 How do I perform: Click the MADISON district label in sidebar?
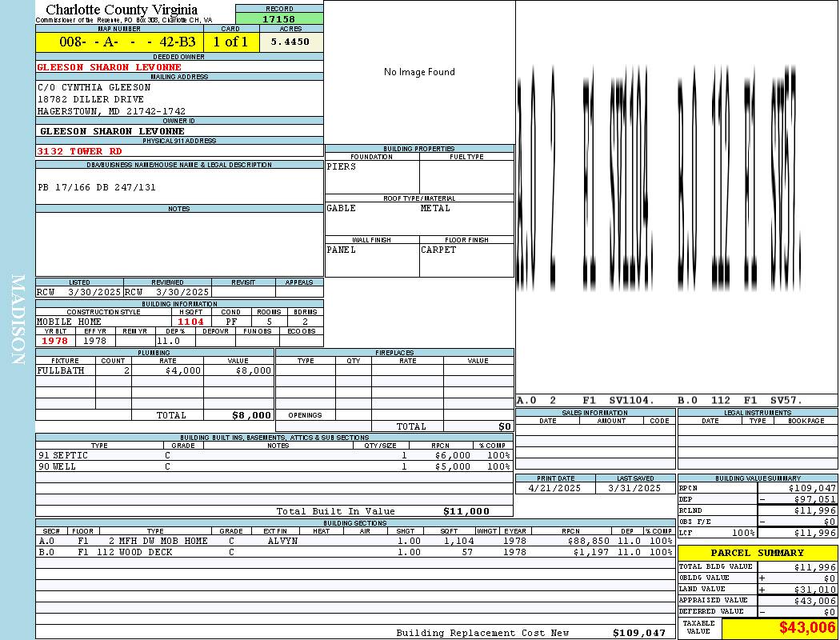(18, 320)
